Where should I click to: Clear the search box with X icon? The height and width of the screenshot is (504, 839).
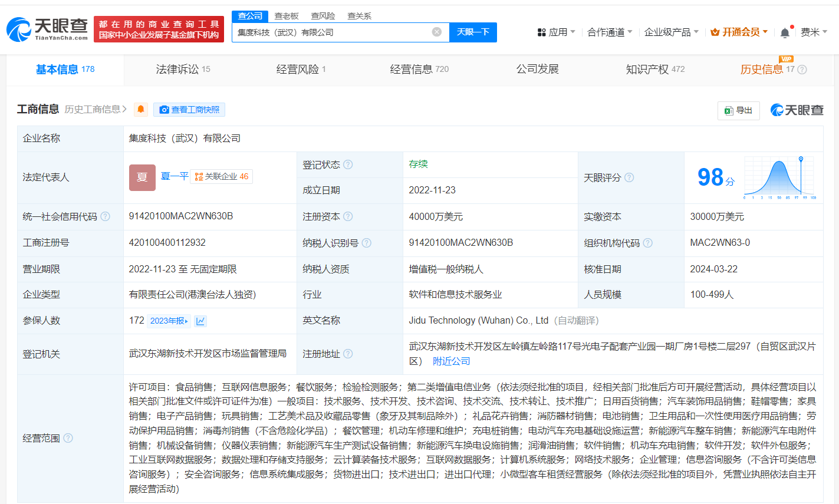click(x=436, y=32)
